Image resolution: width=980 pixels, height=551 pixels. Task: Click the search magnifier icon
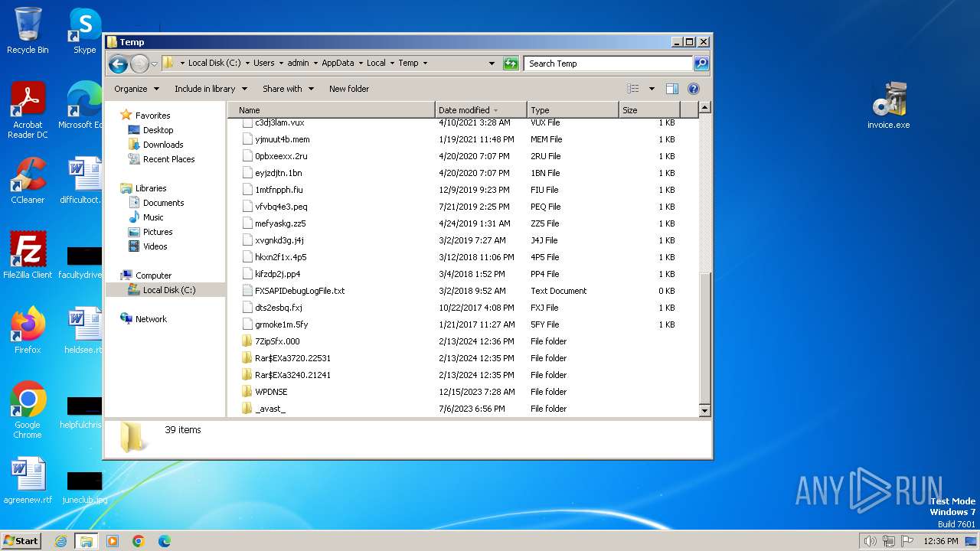701,64
